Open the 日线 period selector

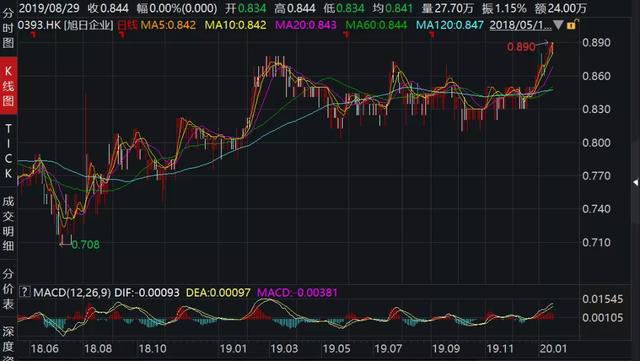coord(127,25)
